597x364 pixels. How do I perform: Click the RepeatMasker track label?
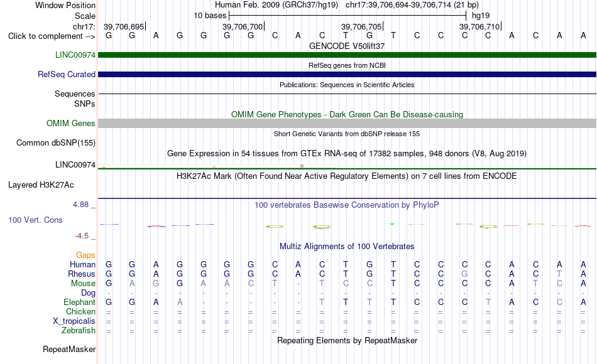69,349
